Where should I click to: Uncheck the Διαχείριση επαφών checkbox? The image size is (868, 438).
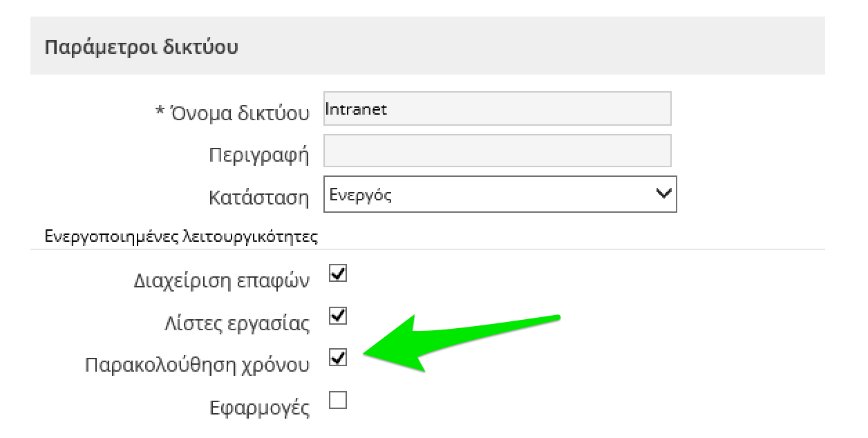pyautogui.click(x=338, y=274)
